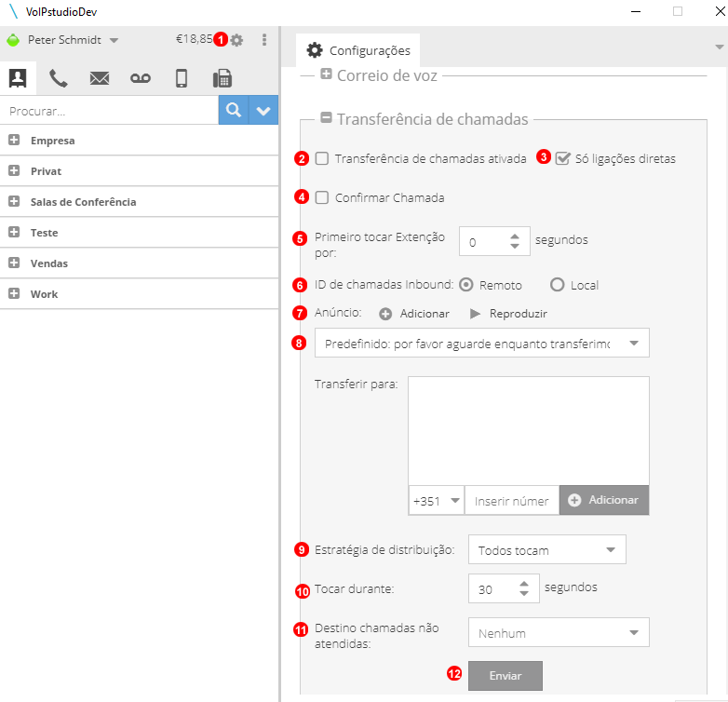Open the fax machine icon tab
This screenshot has width=728, height=702.
pos(222,78)
